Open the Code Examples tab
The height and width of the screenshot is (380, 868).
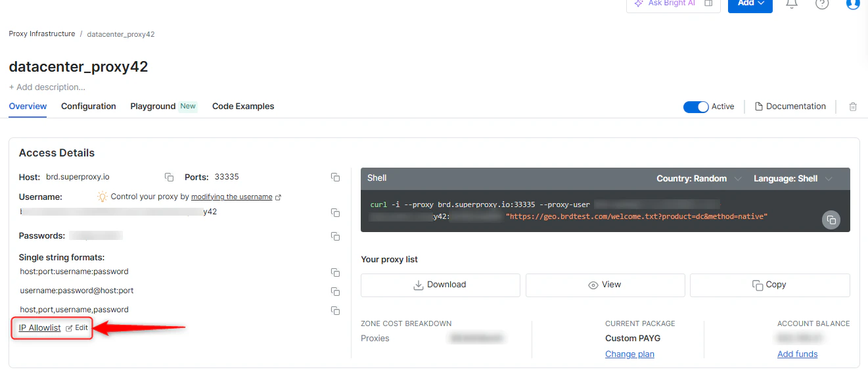243,107
